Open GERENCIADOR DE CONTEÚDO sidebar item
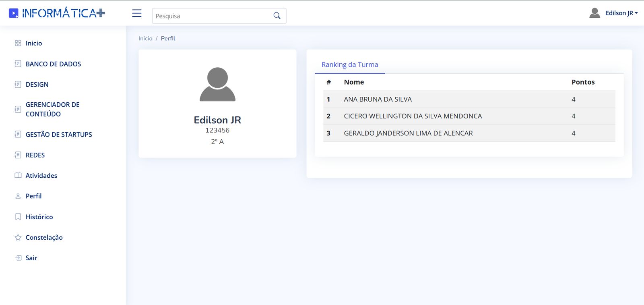Viewport: 644px width, 305px height. (x=53, y=109)
